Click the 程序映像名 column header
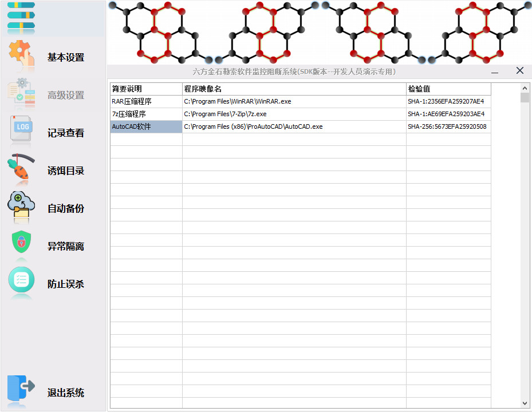532x412 pixels. [294, 89]
